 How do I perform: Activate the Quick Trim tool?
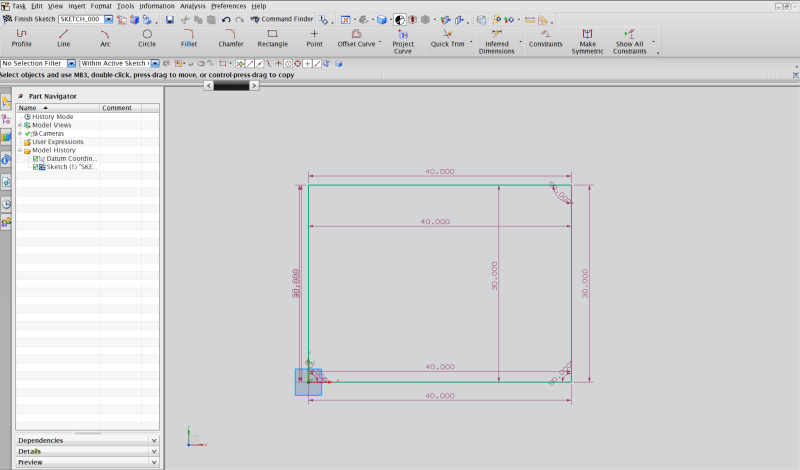(447, 39)
